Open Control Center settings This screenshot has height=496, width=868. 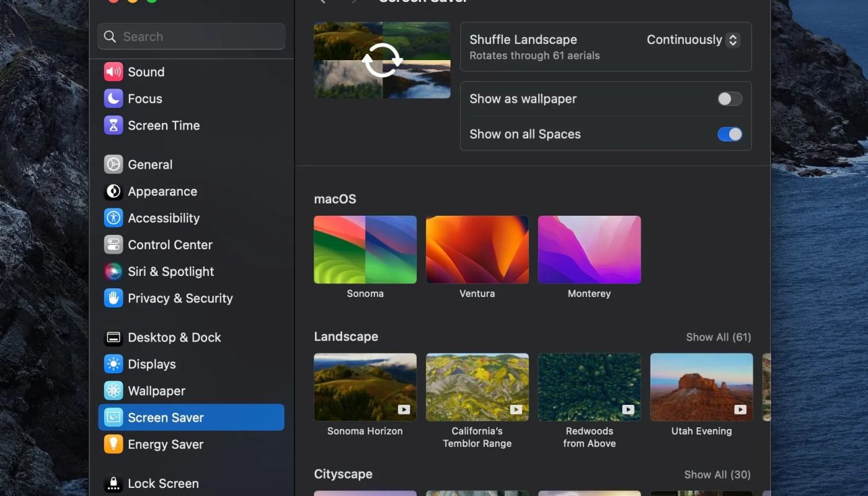tap(191, 244)
